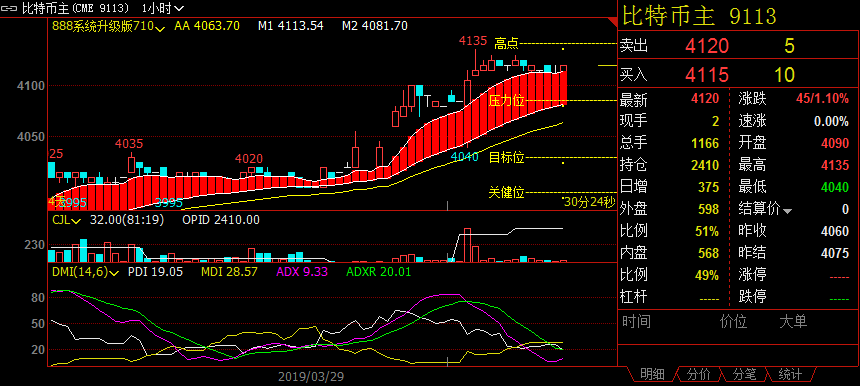860x386 pixels.
Task: Click the 比特币主(CME 9113) chart title
Action: (76, 8)
